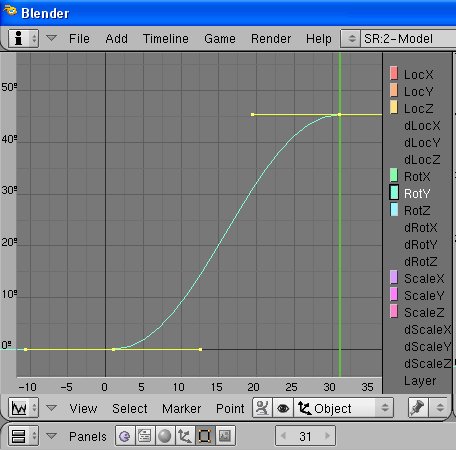456x450 pixels.
Task: Select the ScaleX channel label
Action: (424, 278)
